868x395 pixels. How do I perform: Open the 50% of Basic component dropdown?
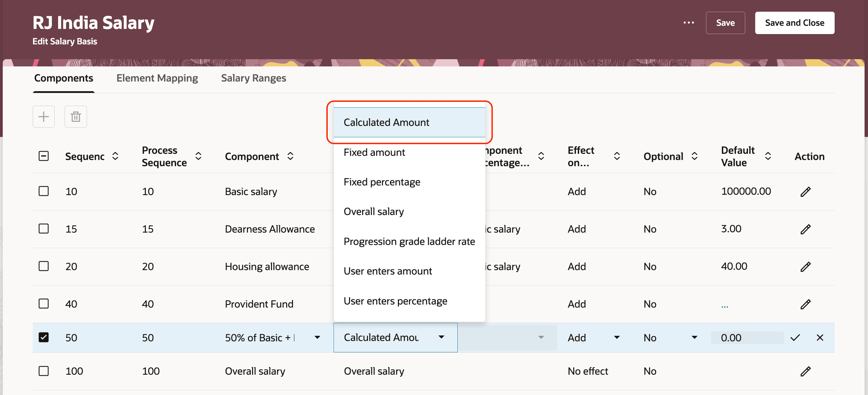pos(317,338)
